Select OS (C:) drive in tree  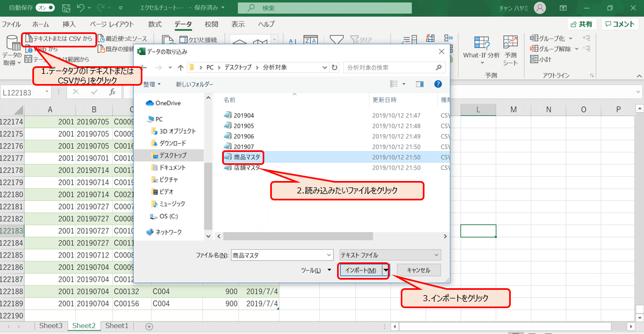click(x=165, y=216)
